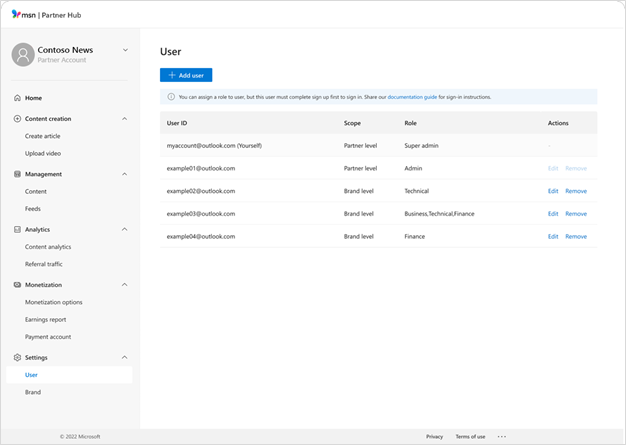
Task: Open the footer more options ellipsis
Action: coord(502,437)
